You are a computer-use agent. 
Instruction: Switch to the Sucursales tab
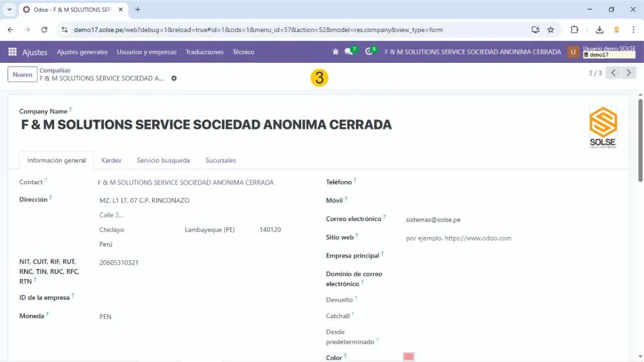tap(221, 160)
